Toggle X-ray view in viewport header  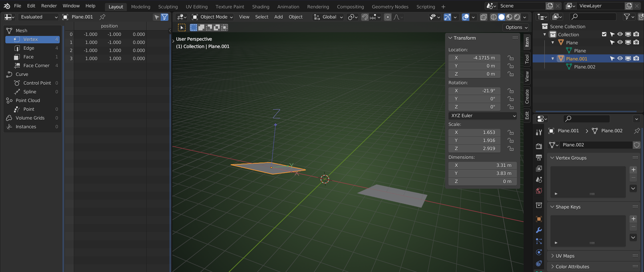[483, 17]
